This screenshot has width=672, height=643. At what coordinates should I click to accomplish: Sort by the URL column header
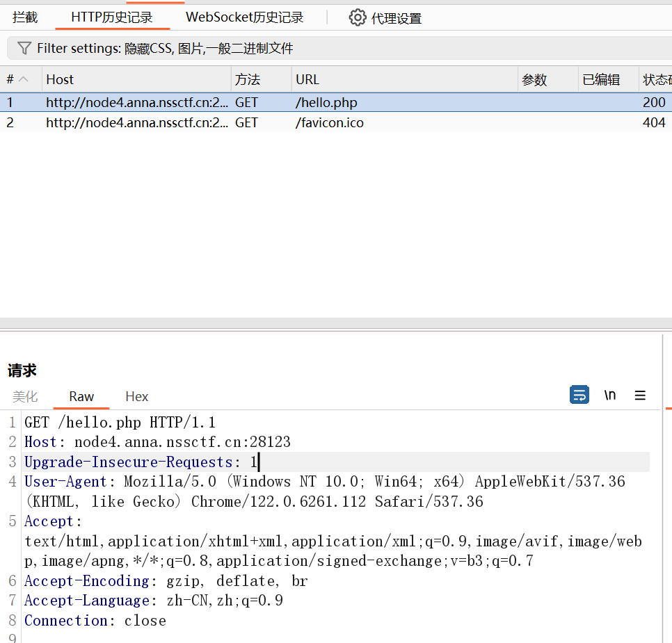pyautogui.click(x=403, y=79)
